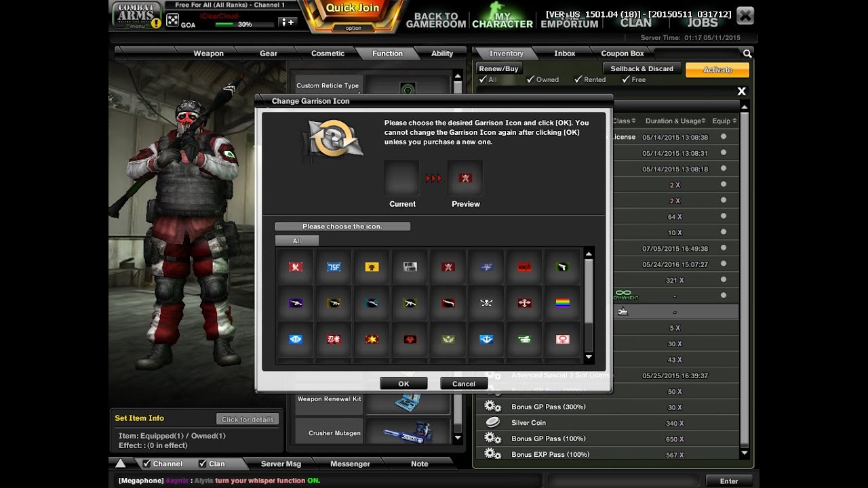Screen dimensions: 868x488
Task: Pick the green winged emblem garrison icon
Action: pos(448,340)
